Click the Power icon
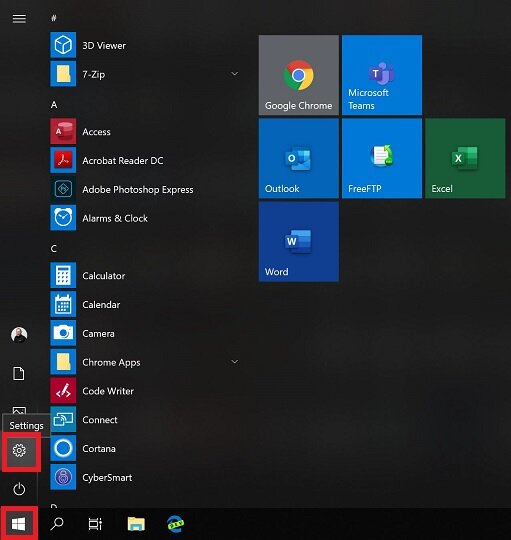This screenshot has width=511, height=540. click(19, 489)
